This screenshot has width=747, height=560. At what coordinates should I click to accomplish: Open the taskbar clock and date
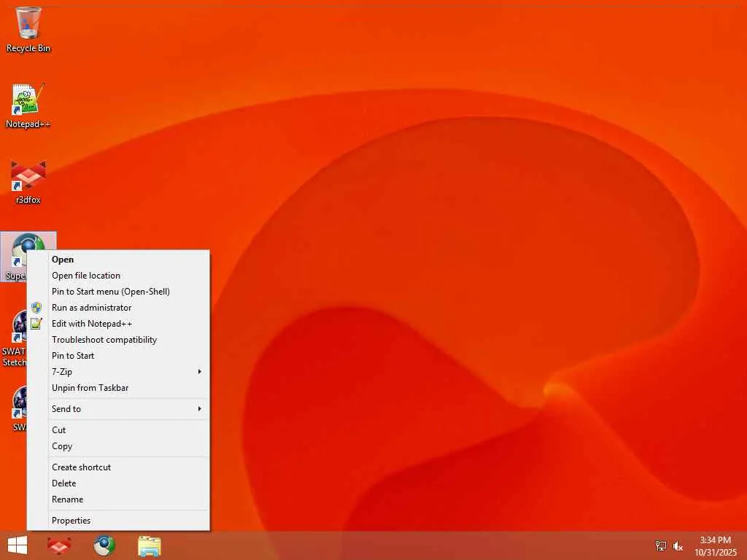[x=716, y=545]
